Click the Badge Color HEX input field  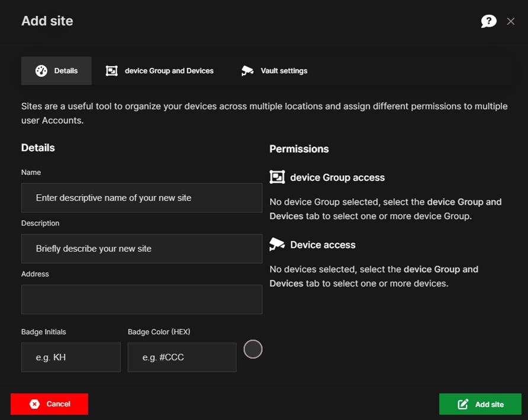(182, 357)
